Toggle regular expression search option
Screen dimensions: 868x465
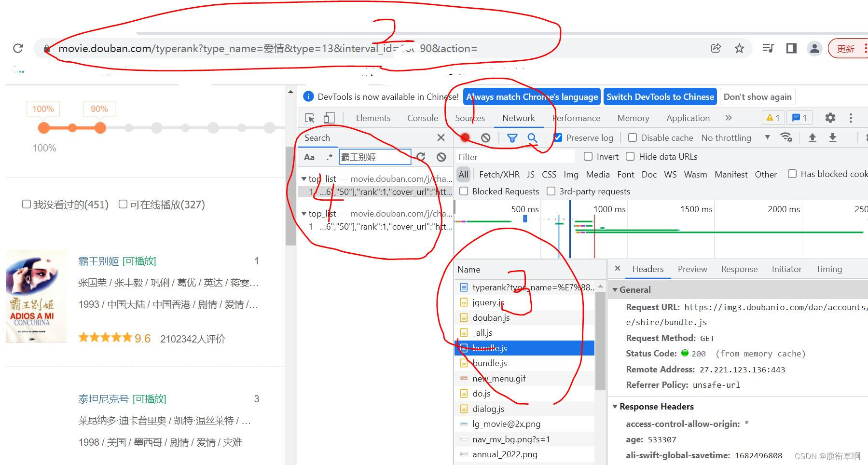point(329,157)
